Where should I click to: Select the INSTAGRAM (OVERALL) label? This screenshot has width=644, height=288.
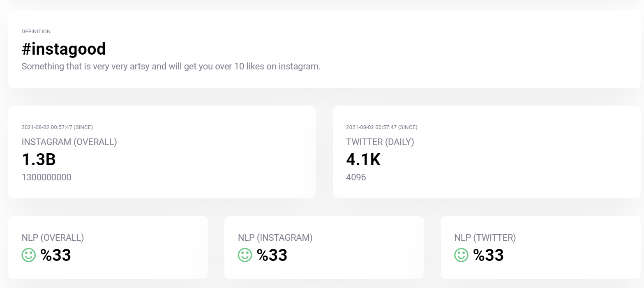[x=69, y=142]
